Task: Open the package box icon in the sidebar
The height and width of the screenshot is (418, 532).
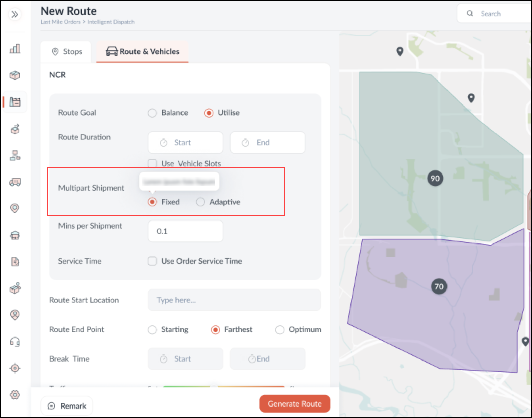Action: pos(15,75)
